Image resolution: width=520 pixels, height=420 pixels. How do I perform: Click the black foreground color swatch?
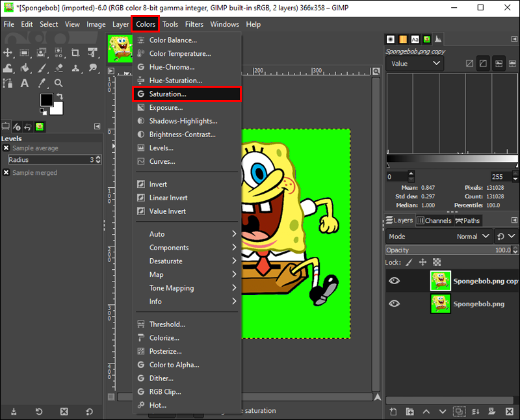click(x=46, y=99)
